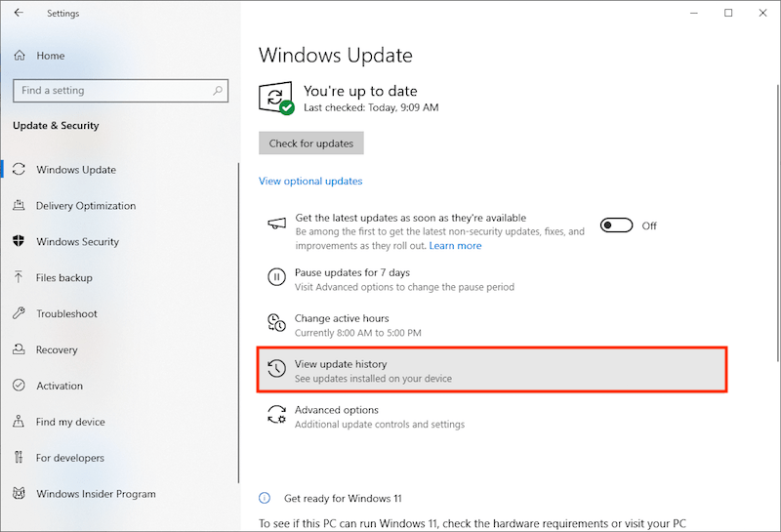The width and height of the screenshot is (781, 532).
Task: Select Windows Update in the sidebar
Action: coord(76,170)
